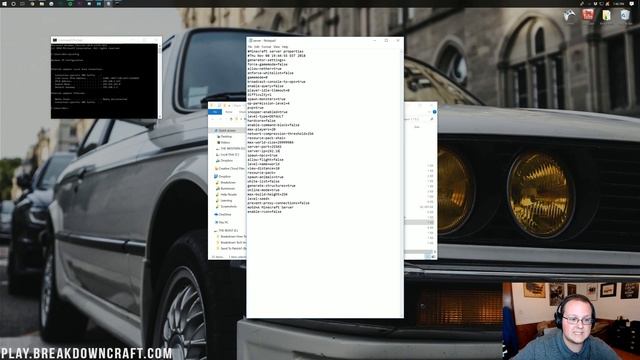
Task: Click the Command Prompt vertical scrollbar
Action: pyautogui.click(x=160, y=81)
